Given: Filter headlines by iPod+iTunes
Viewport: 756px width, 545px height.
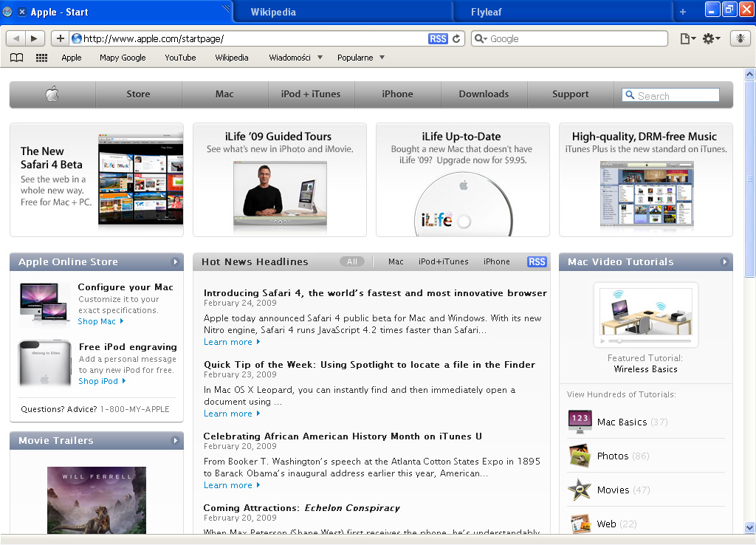Looking at the screenshot, I should click(x=443, y=261).
